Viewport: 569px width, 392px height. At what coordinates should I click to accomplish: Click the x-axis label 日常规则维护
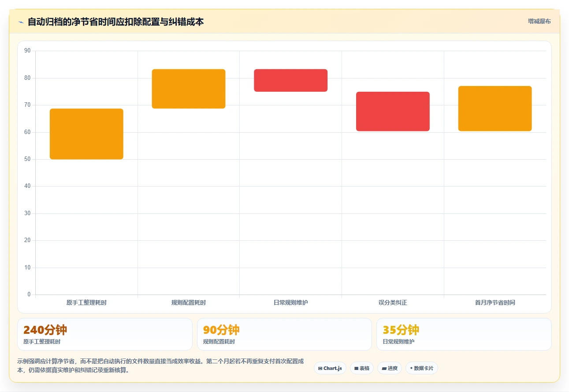[x=291, y=302]
